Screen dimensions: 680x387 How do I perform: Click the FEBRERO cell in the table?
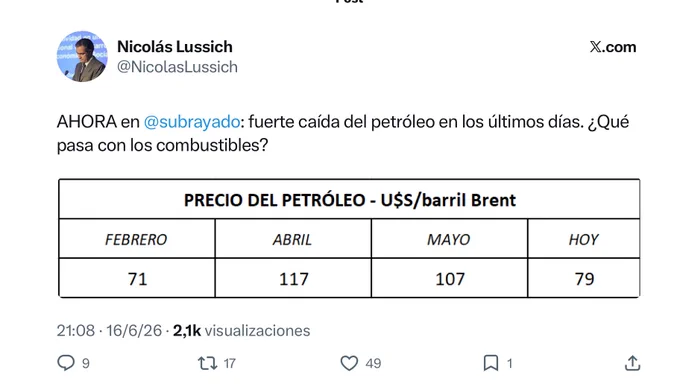(137, 239)
